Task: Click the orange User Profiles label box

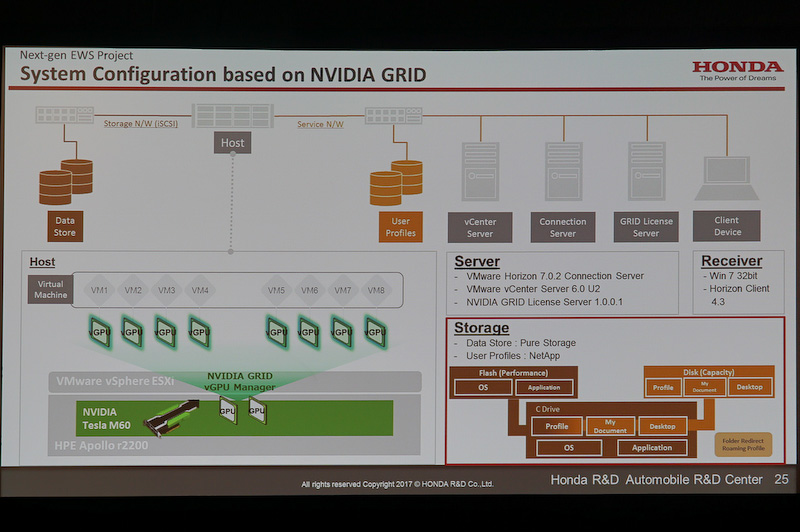Action: click(x=401, y=227)
